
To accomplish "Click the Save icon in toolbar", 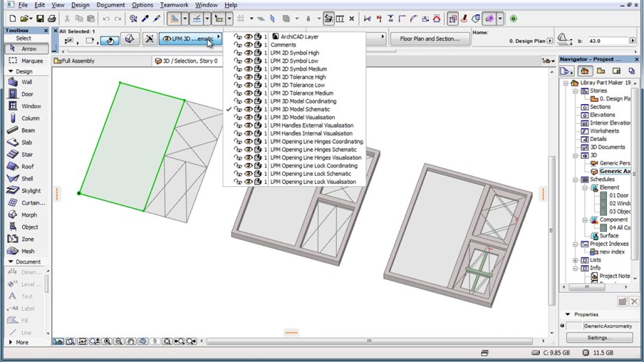I will (40, 19).
